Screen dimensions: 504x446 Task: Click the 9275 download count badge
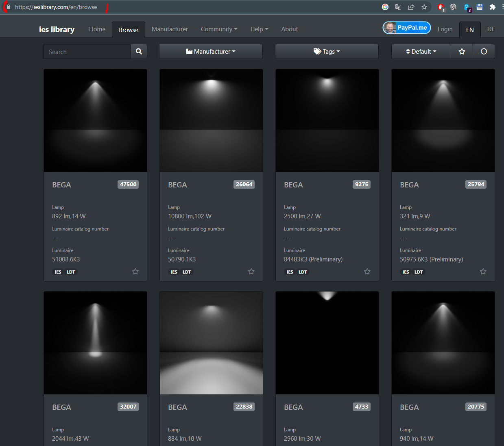tap(362, 184)
